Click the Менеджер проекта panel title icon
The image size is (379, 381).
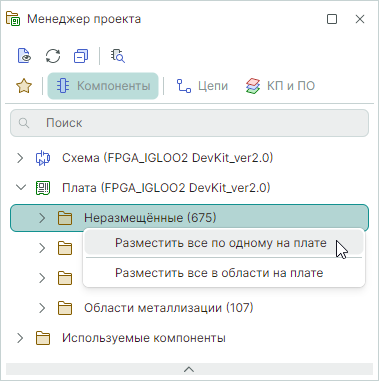[13, 19]
